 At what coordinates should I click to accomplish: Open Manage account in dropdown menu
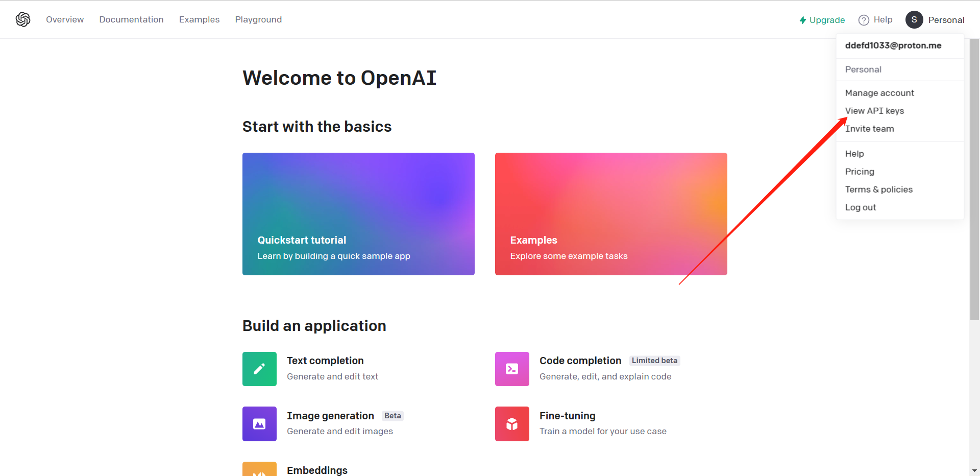click(x=879, y=93)
